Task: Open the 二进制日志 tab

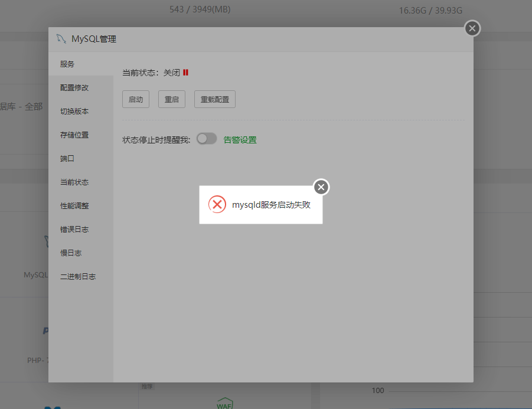Action: click(x=81, y=276)
